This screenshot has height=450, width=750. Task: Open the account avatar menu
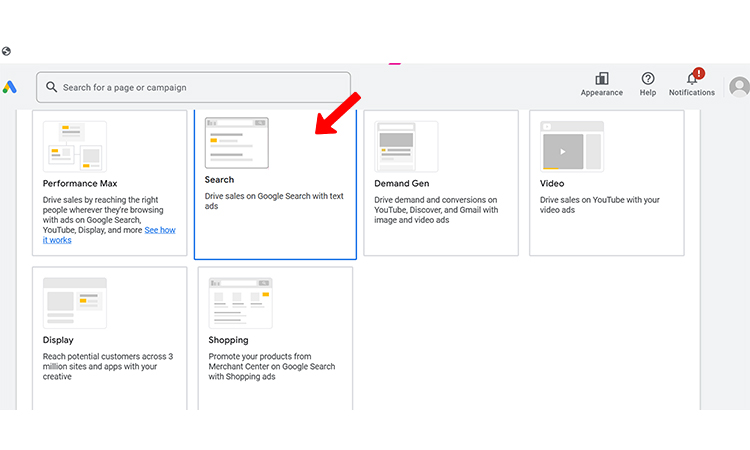739,87
